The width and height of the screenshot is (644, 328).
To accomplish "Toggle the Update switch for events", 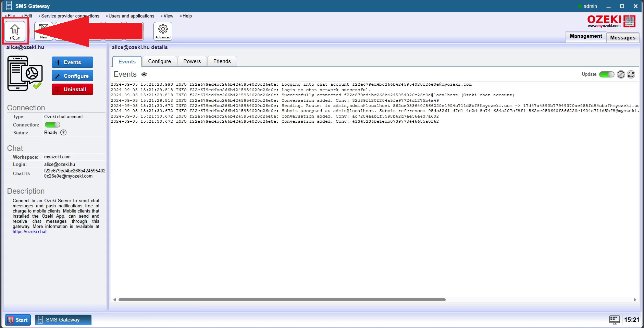I will (607, 74).
